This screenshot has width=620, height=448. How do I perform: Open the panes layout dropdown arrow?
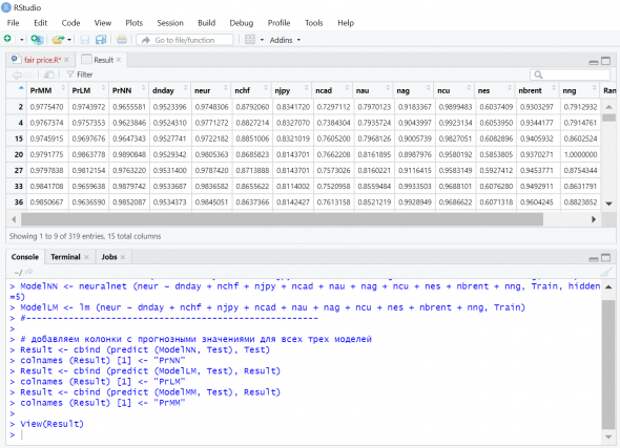click(x=262, y=40)
